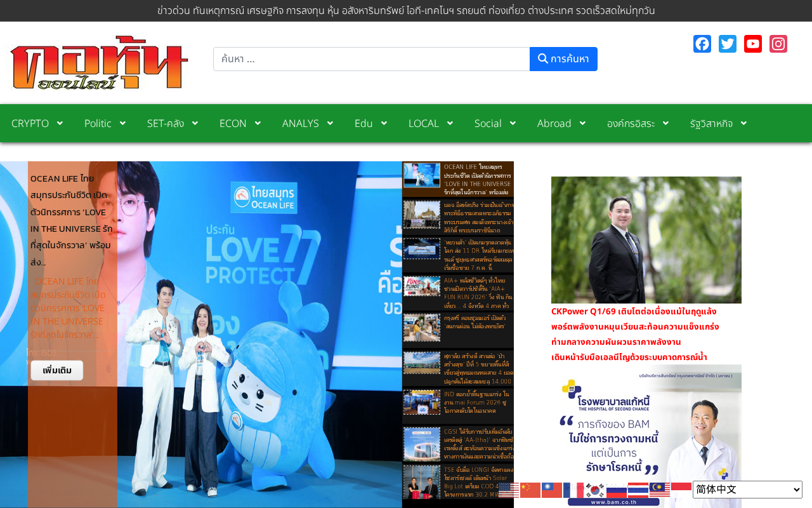Select the 'หยวนต้า' story thumbnail
The image size is (812, 508).
pyautogui.click(x=422, y=248)
